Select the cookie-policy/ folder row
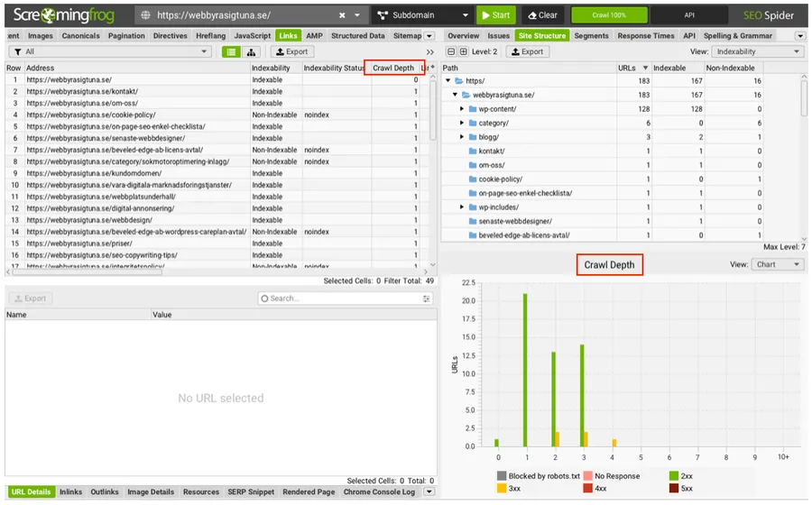This screenshot has height=505, width=812. click(603, 179)
